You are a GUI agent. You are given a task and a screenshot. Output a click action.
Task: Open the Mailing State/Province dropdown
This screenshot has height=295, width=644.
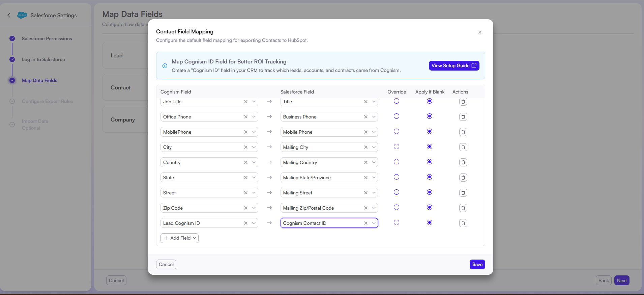tap(374, 178)
